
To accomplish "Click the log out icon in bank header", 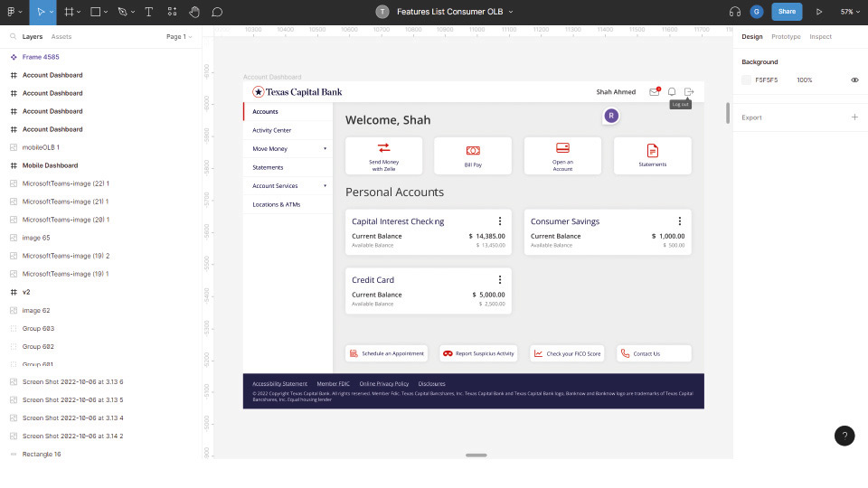I will [689, 92].
